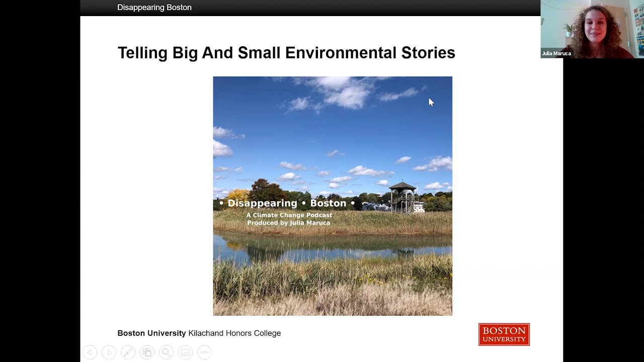Toggle subtitles in the slideshow
This screenshot has width=644, height=362.
[185, 352]
